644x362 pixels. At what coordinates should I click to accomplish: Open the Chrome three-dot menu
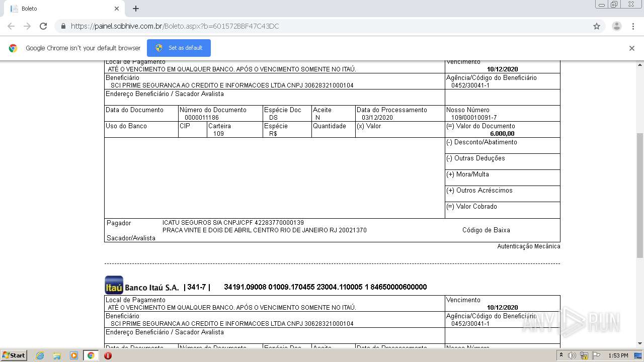633,26
